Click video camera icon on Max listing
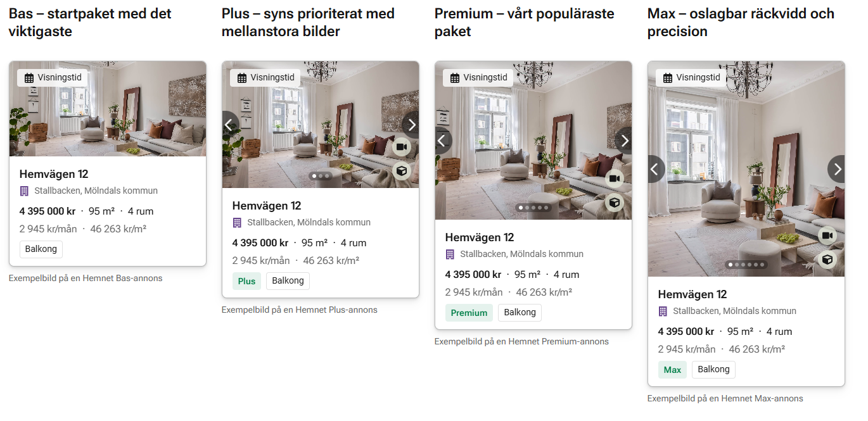Viewport: 868px width, 421px height. click(827, 236)
